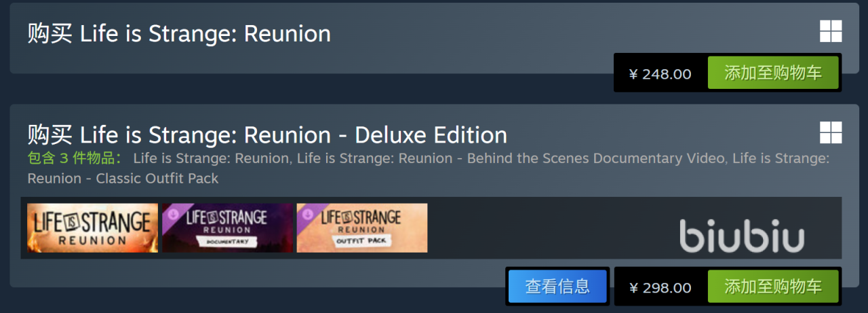The height and width of the screenshot is (313, 868).
Task: Click the Windows icon in the standard edition box
Action: pos(831,31)
